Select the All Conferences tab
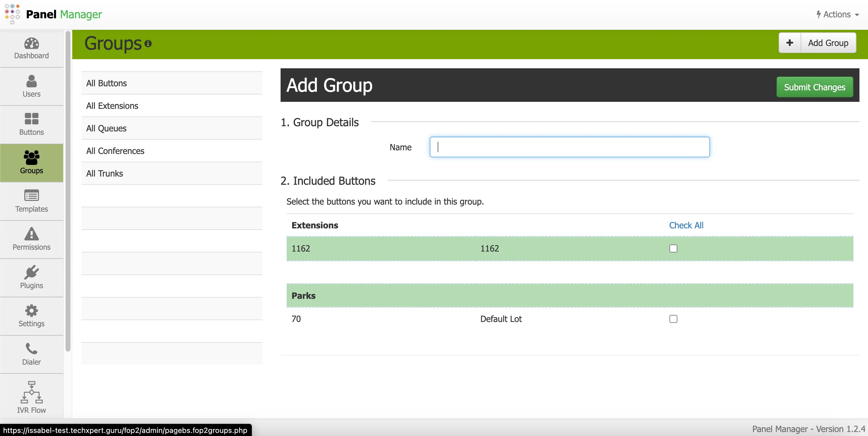 pos(115,151)
